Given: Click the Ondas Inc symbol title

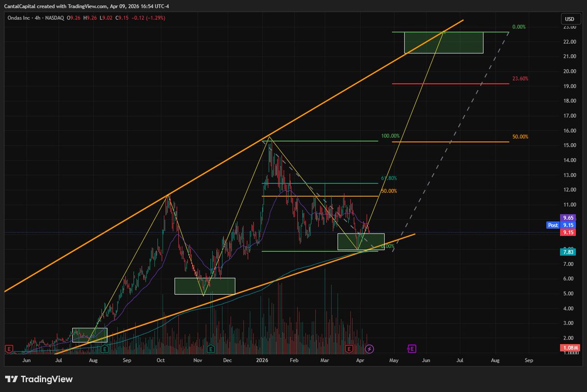Looking at the screenshot, I should click(18, 18).
